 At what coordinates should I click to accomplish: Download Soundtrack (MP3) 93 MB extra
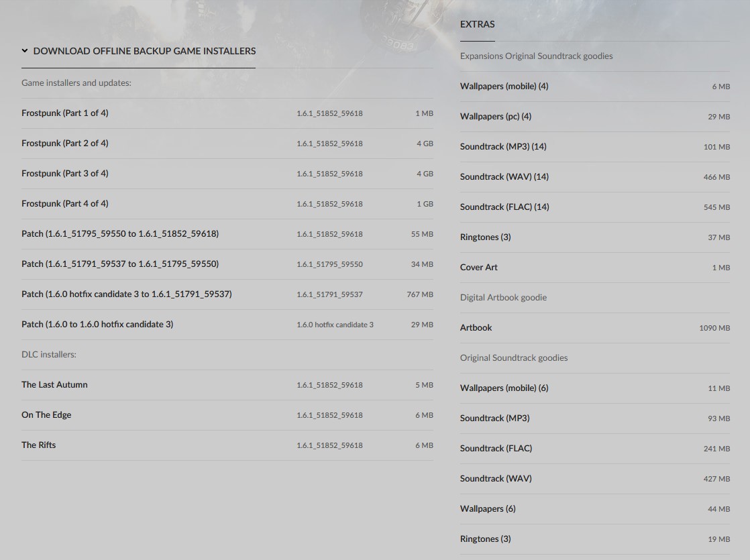(x=595, y=418)
